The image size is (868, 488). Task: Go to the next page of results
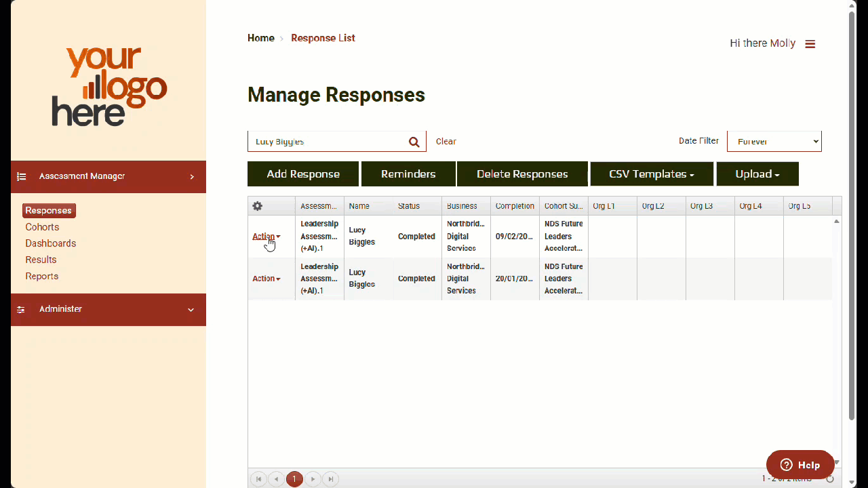point(313,479)
